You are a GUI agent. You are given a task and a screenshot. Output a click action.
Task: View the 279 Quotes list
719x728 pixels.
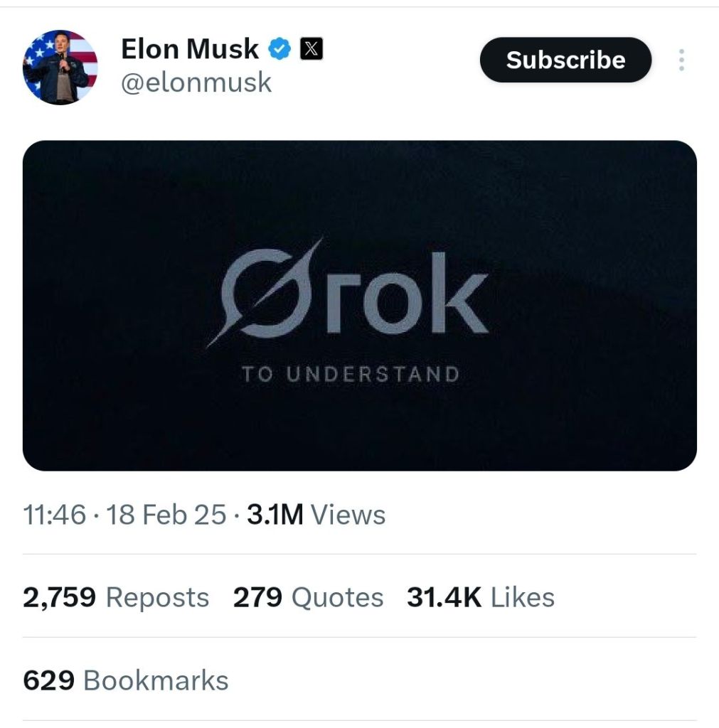[x=308, y=597]
